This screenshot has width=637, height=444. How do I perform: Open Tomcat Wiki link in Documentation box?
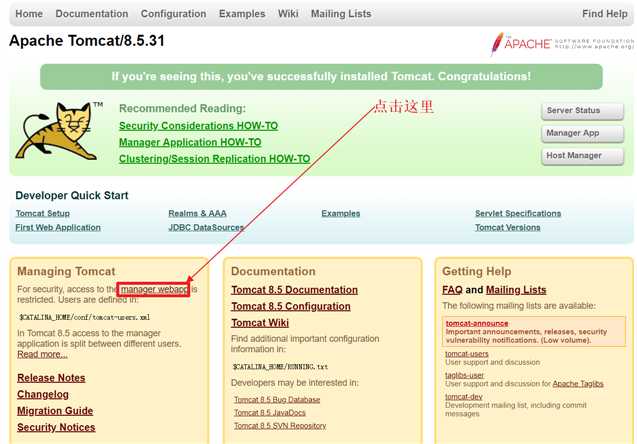coord(260,323)
